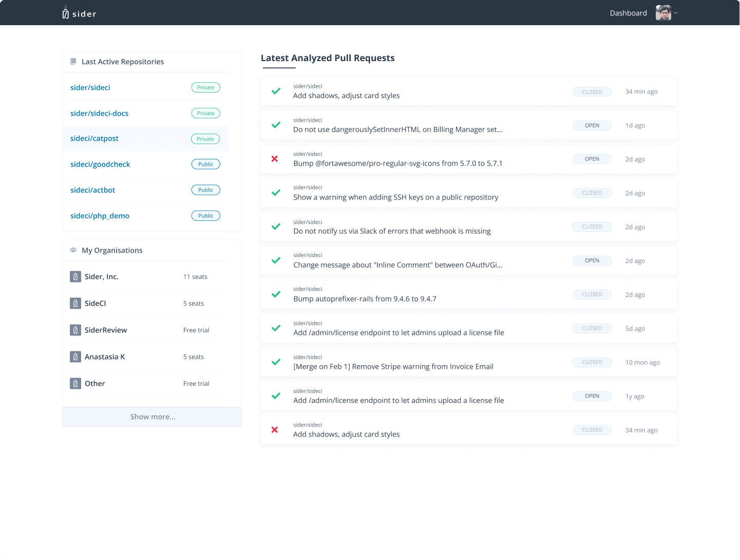The image size is (740, 560).
Task: Select the Sider, Inc. organisation name
Action: pos(102,277)
